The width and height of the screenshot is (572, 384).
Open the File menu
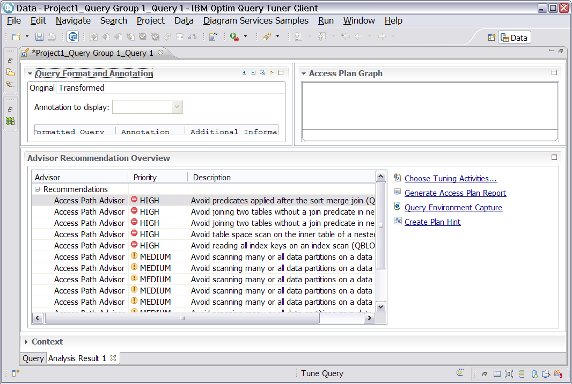(x=14, y=21)
